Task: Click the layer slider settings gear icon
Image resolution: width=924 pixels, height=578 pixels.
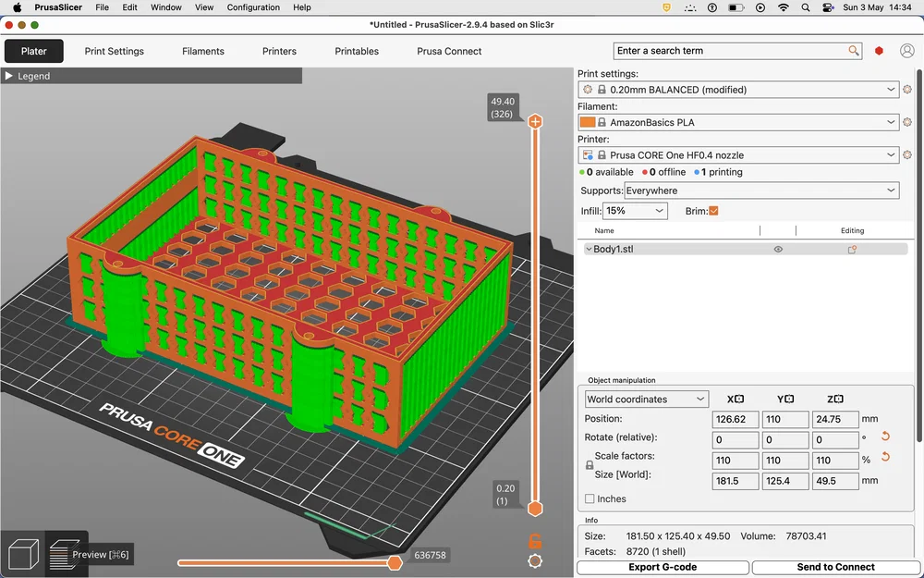Action: pyautogui.click(x=535, y=560)
